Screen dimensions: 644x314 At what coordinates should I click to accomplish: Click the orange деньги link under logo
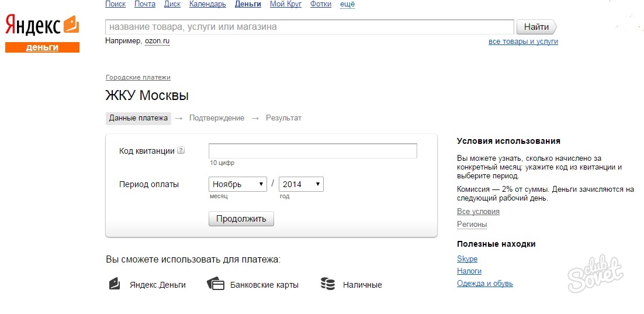pyautogui.click(x=42, y=47)
